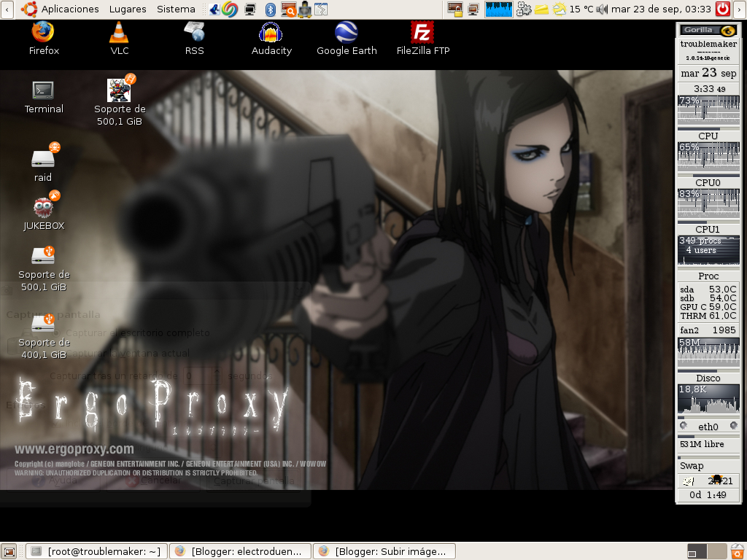Click the network monitor icon near lock
Image resolution: width=747 pixels, height=560 pixels.
tap(473, 9)
